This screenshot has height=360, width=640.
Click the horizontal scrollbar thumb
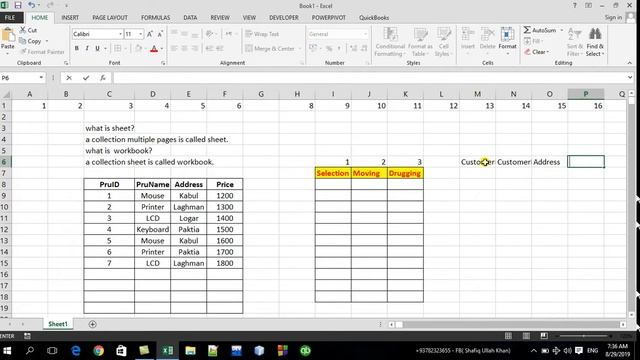click(x=399, y=324)
